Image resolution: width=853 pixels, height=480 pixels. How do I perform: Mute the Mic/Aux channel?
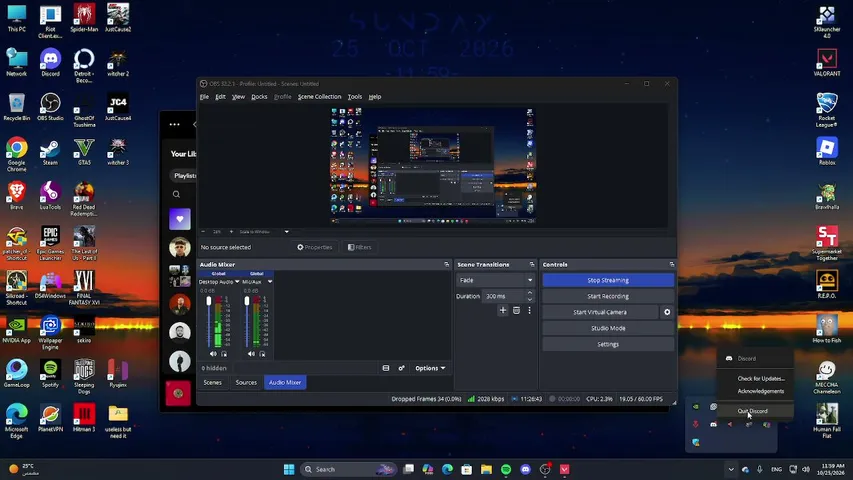pos(251,354)
